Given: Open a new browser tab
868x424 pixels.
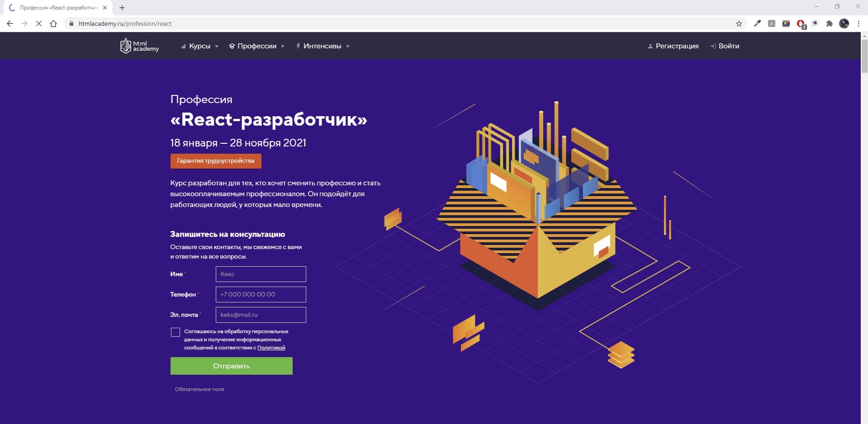Looking at the screenshot, I should tap(122, 8).
